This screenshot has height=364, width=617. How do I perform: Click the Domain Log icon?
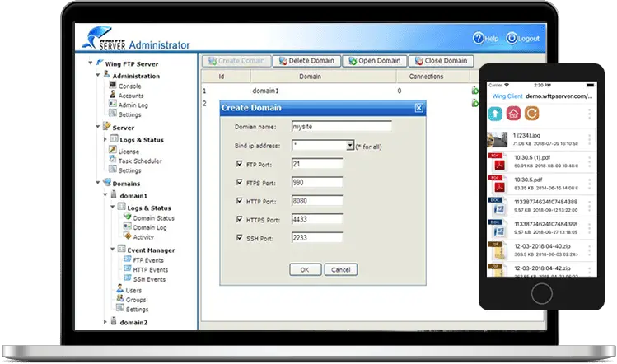click(x=128, y=226)
